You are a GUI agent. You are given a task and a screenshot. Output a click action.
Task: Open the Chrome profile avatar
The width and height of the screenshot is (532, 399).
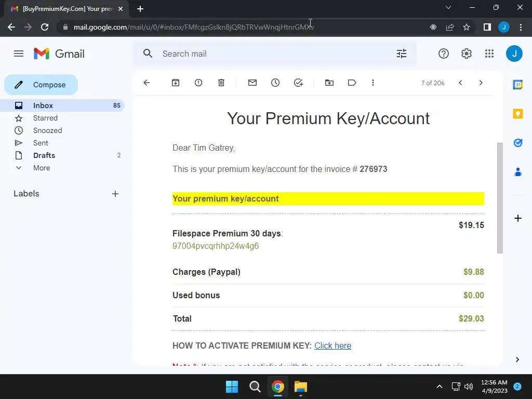[x=504, y=27]
